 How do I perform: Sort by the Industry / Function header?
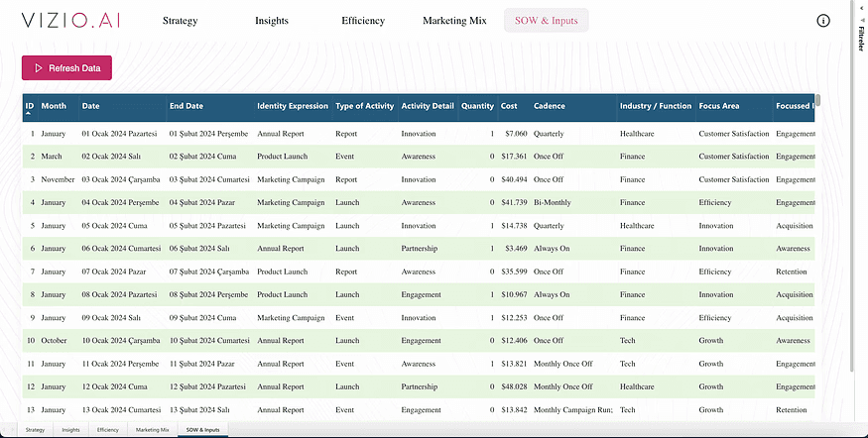tap(656, 106)
